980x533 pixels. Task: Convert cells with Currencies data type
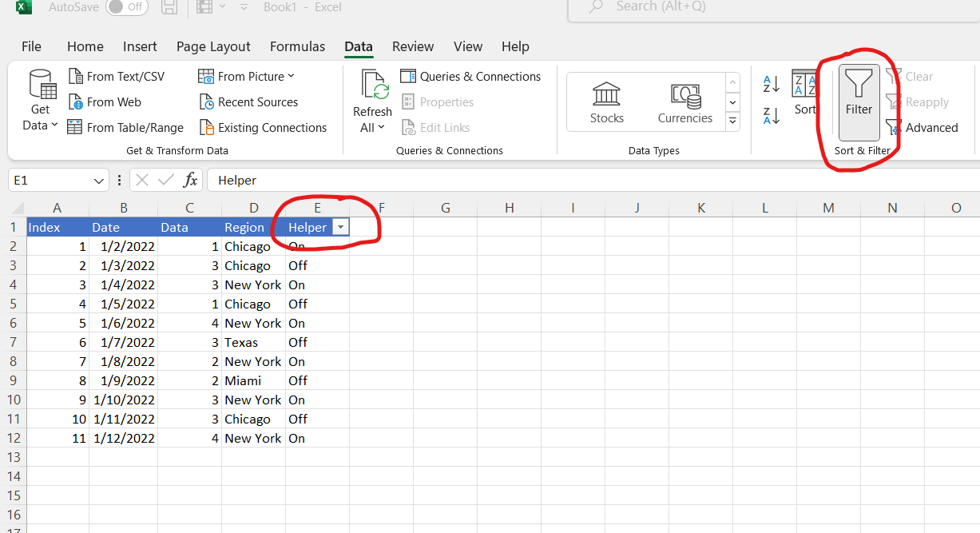tap(684, 101)
